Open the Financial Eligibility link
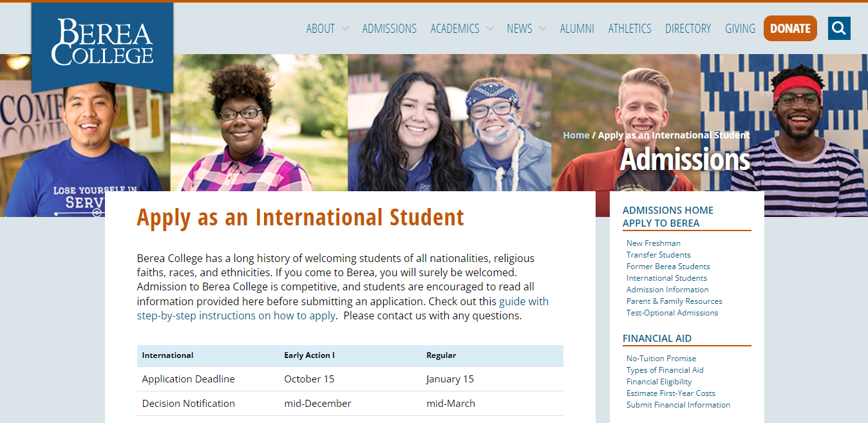Screen dimensions: 868x423 click(x=659, y=382)
